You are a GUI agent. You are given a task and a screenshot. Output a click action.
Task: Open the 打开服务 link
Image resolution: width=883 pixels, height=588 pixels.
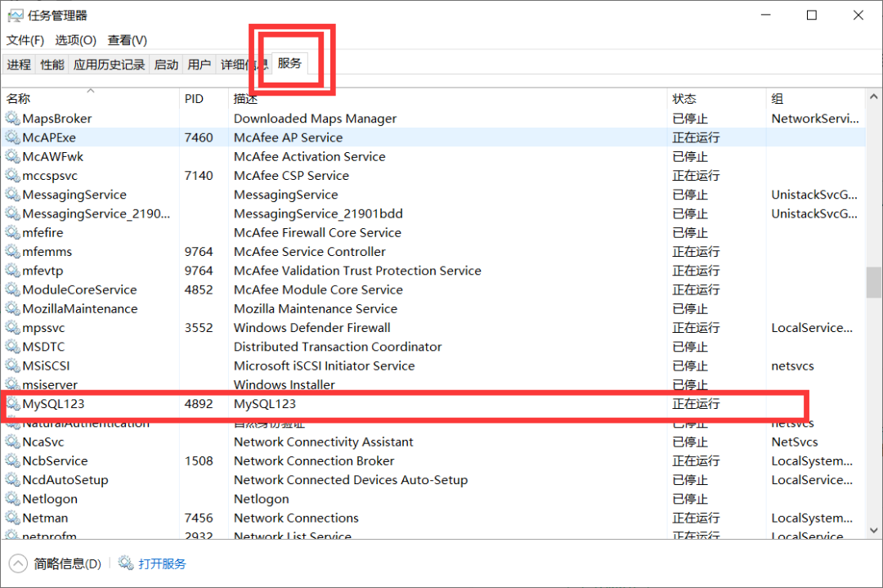[162, 563]
